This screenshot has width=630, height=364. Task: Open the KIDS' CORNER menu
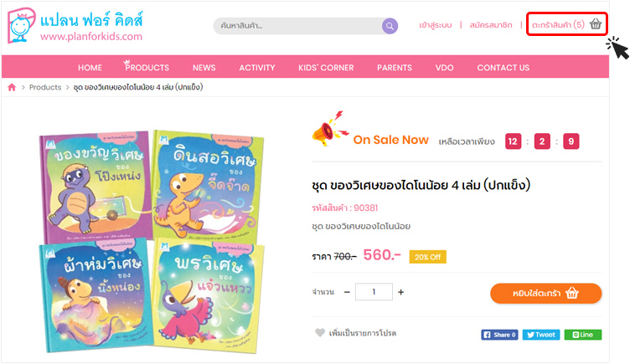point(326,68)
